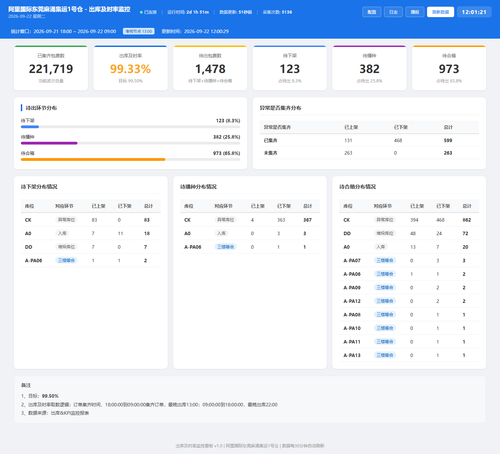Select the 123 待下架 KPI card

290,68
